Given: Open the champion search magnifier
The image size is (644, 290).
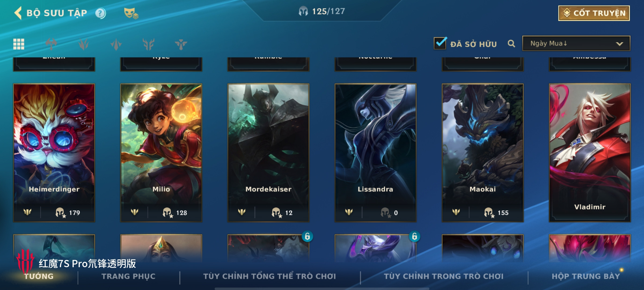Looking at the screenshot, I should pos(511,44).
